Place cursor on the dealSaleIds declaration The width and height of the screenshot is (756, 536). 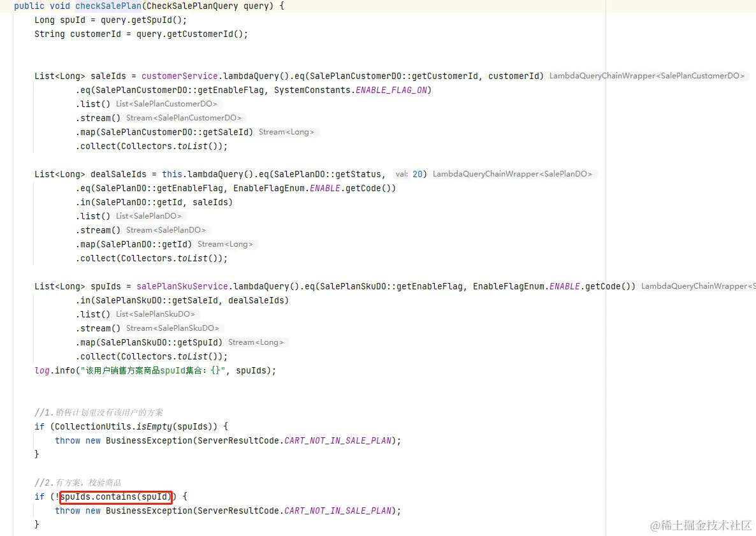118,174
